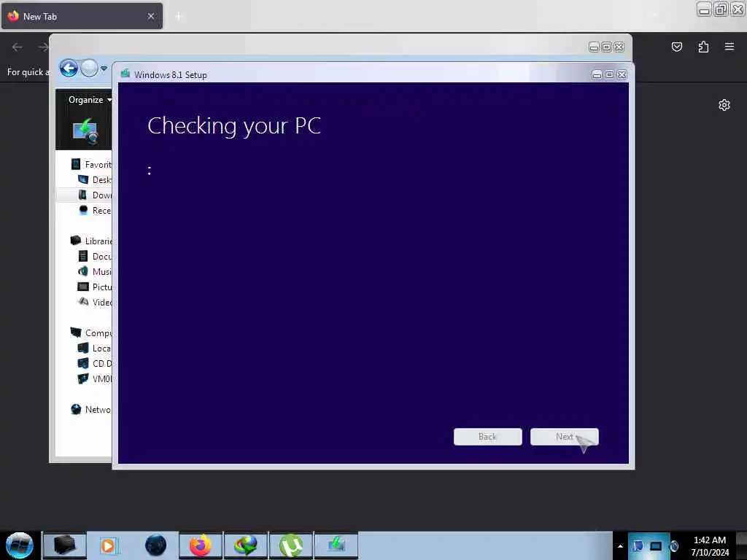Select Network in Explorer navigation pane
Viewport: 747px width, 560px height.
97,409
